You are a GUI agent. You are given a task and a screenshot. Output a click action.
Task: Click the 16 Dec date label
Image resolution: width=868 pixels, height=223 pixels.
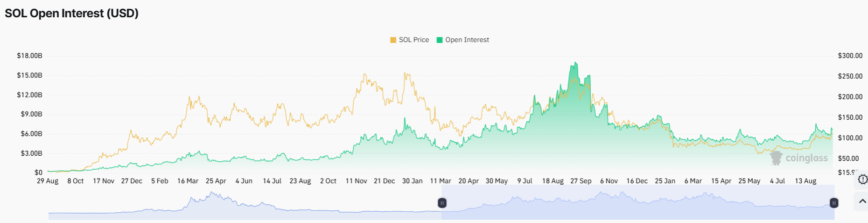tap(637, 181)
